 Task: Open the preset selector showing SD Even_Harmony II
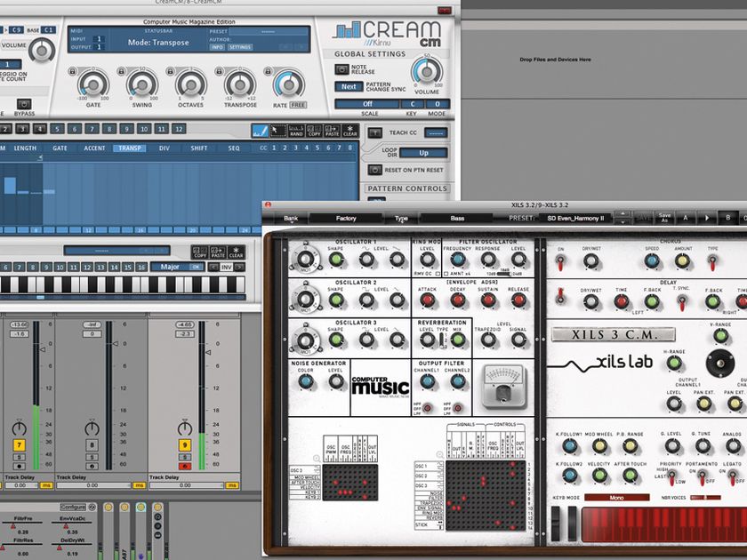(576, 218)
